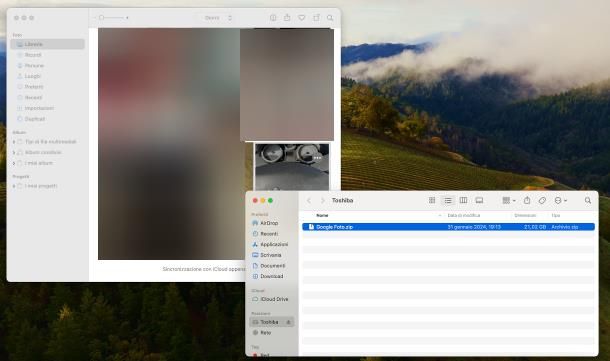Open Documenti in Finder sidebar
Image resolution: width=610 pixels, height=361 pixels.
click(272, 266)
